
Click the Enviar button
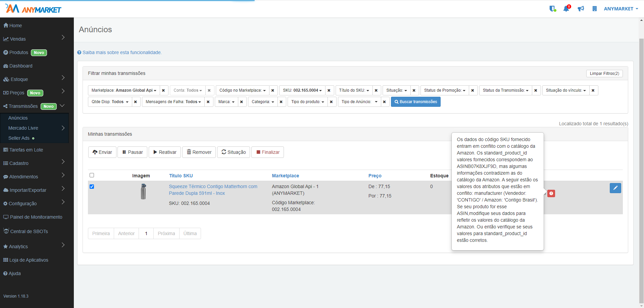pyautogui.click(x=102, y=152)
